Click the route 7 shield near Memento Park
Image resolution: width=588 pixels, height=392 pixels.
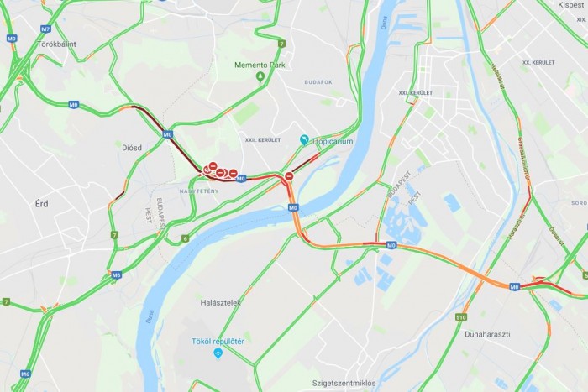click(281, 44)
